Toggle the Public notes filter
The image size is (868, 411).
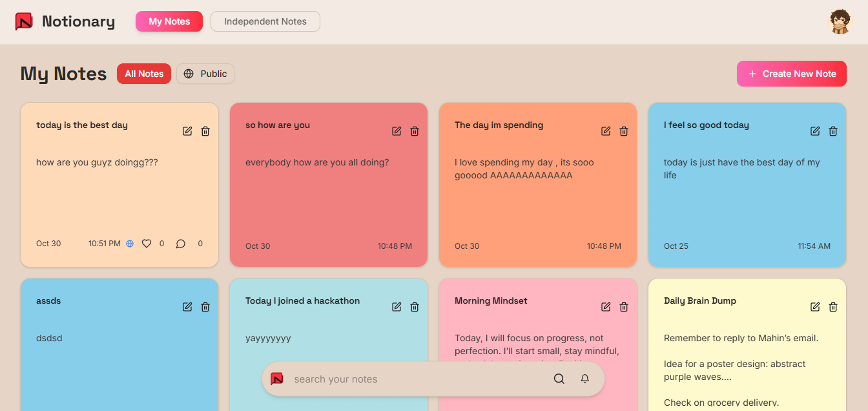205,73
